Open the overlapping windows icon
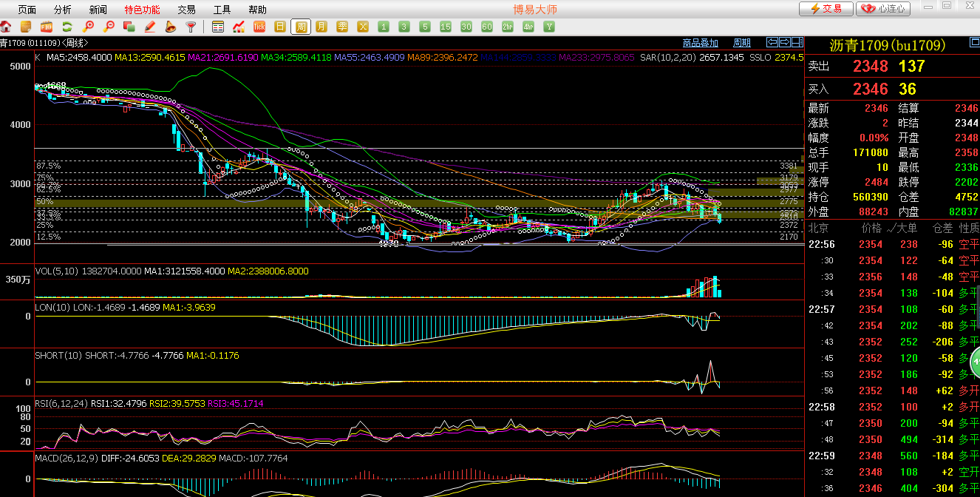 129,27
